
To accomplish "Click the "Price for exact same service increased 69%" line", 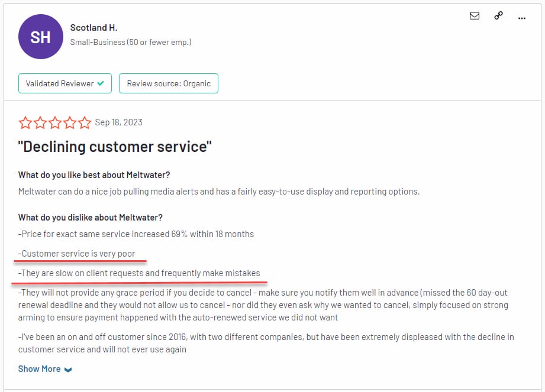I will tap(136, 234).
